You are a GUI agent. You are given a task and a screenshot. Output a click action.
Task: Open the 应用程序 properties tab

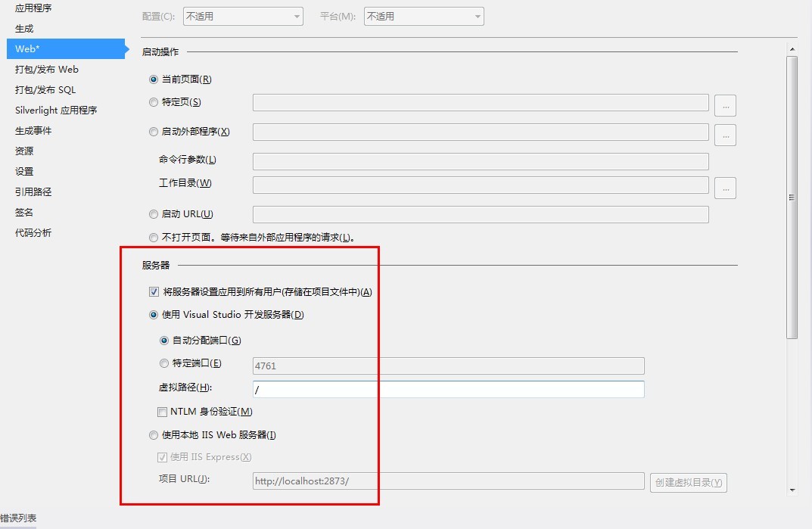tap(33, 8)
